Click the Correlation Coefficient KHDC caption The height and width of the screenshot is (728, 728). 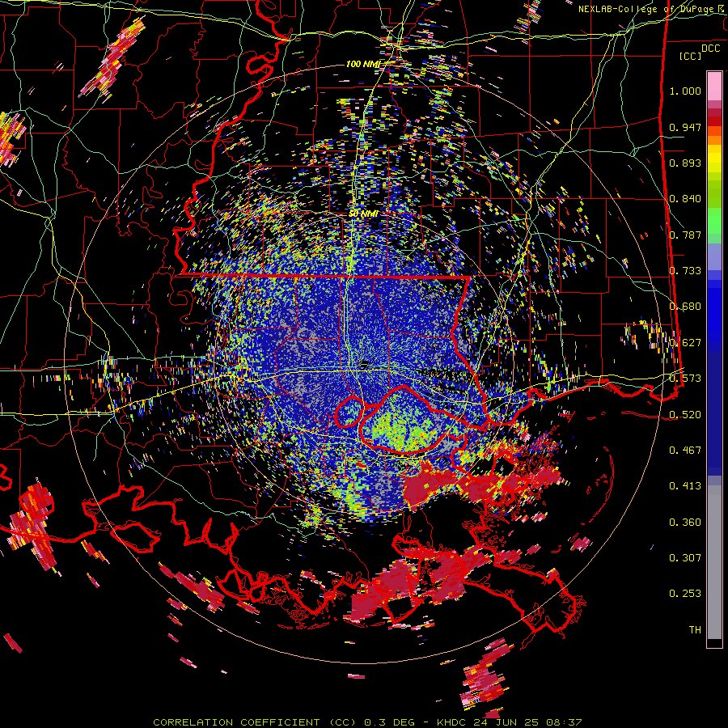367,722
